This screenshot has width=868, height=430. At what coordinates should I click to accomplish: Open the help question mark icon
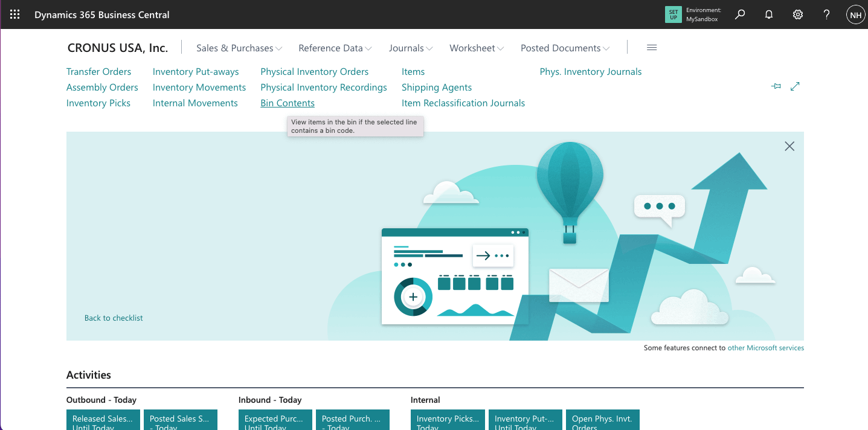pos(827,14)
